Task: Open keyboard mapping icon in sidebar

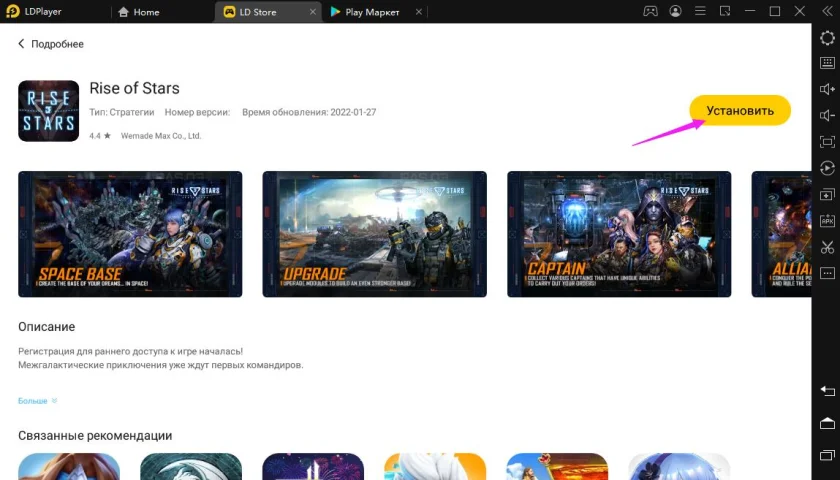Action: tap(827, 63)
